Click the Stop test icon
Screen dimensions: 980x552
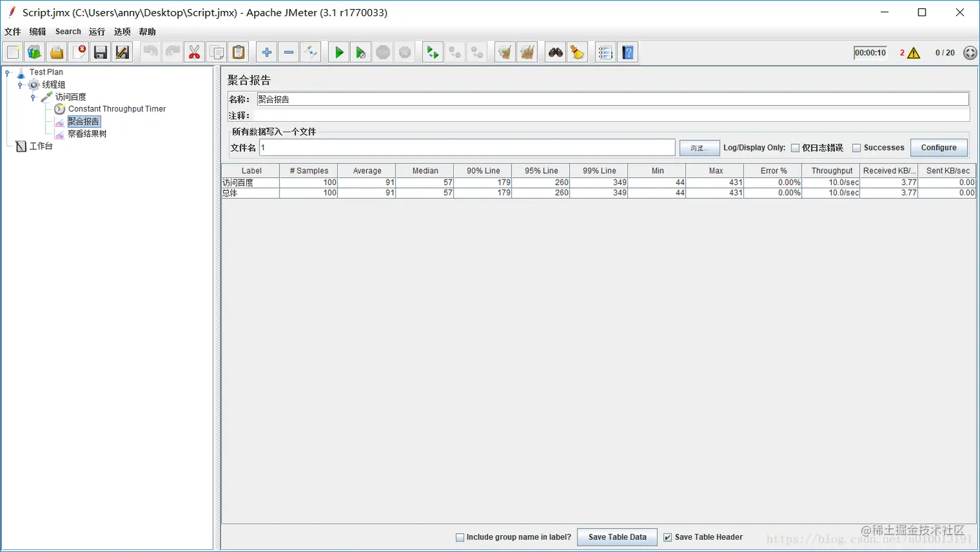[382, 53]
